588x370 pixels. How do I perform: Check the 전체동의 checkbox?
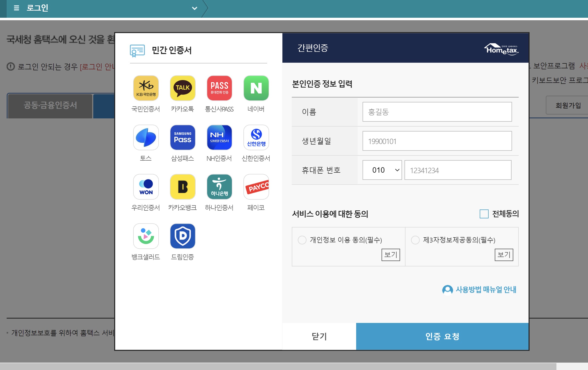pos(484,214)
